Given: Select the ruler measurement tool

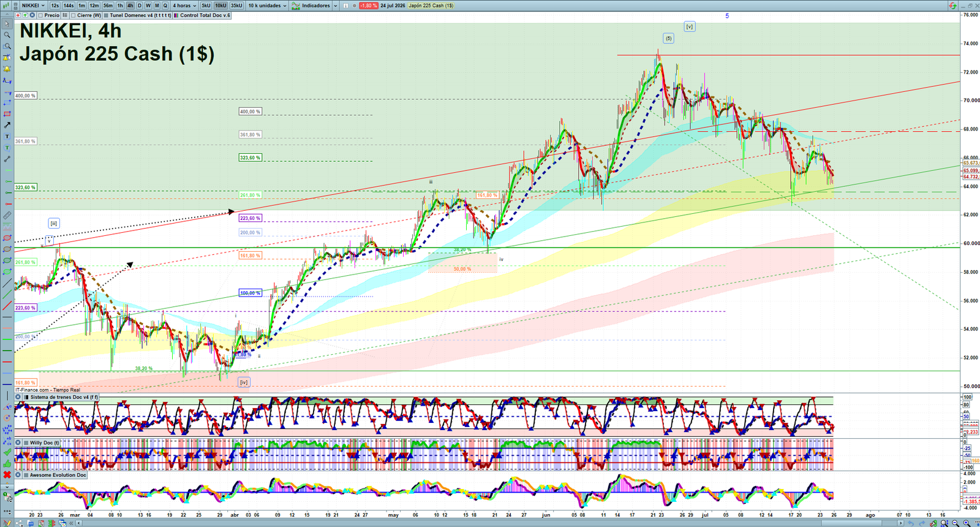Looking at the screenshot, I should coord(7,215).
